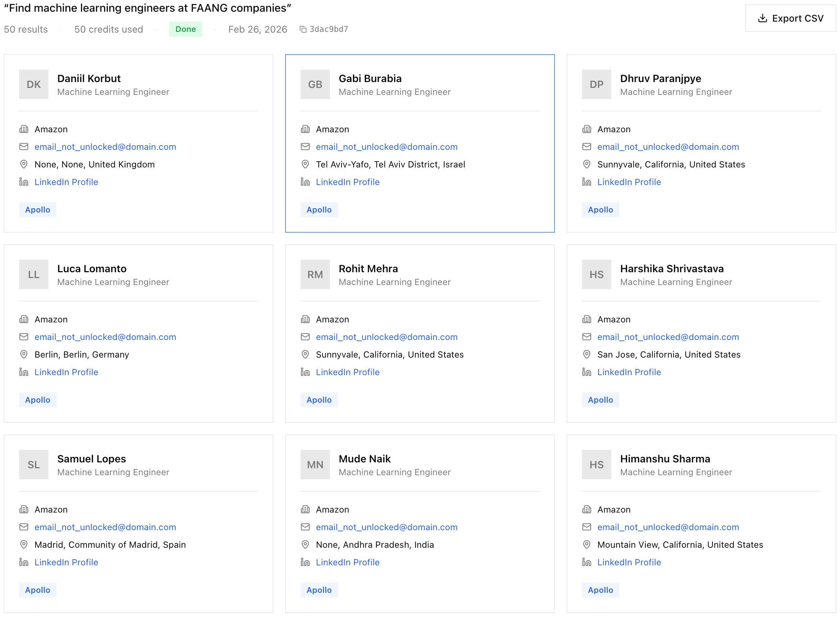Viewport: 840px width, 617px height.
Task: Click the envelope icon on Samuel Lopes's card
Action: tap(24, 527)
